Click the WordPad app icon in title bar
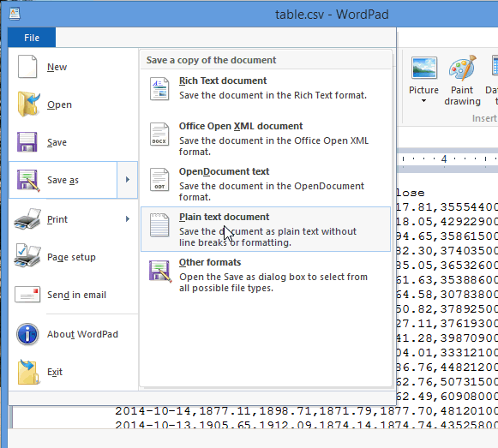This screenshot has height=448, width=498. pos(15,14)
